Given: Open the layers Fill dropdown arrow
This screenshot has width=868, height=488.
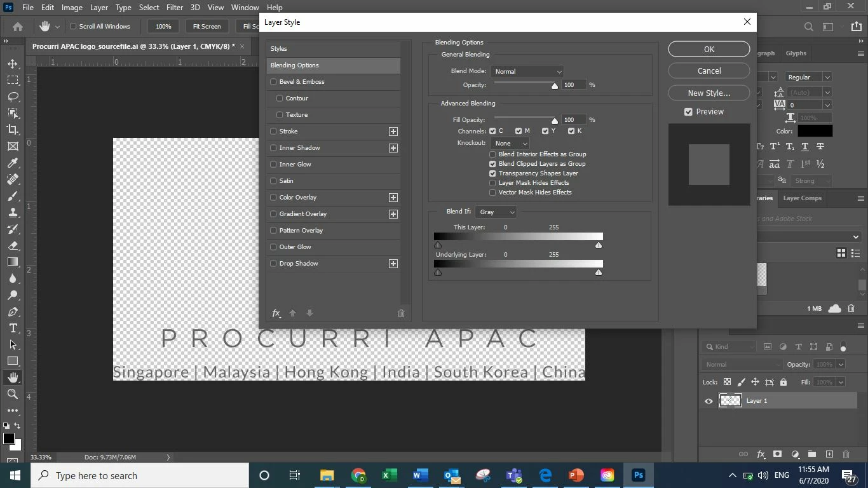Looking at the screenshot, I should click(841, 383).
